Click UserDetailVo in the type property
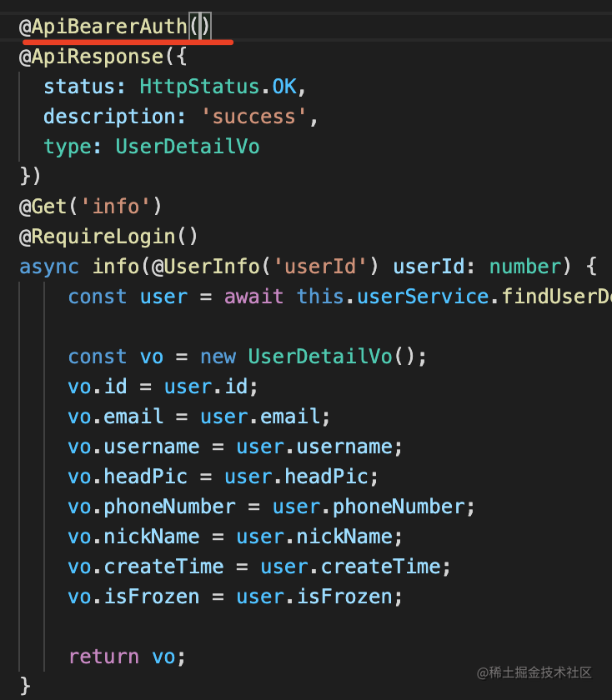 click(x=188, y=147)
